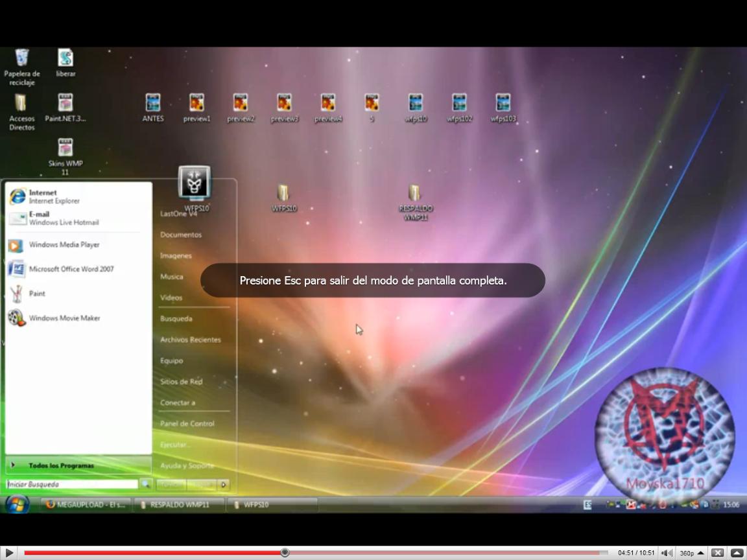Open Imagenes in the Start menu
The width and height of the screenshot is (747, 560).
point(176,256)
